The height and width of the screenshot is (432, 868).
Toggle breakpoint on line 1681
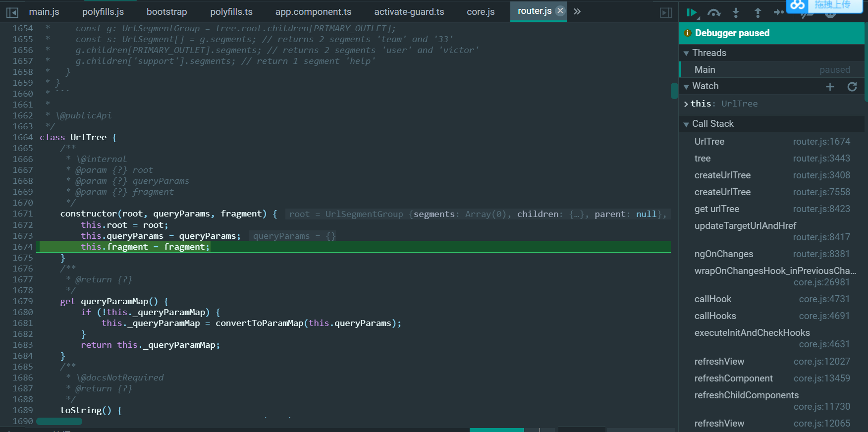[x=23, y=323]
